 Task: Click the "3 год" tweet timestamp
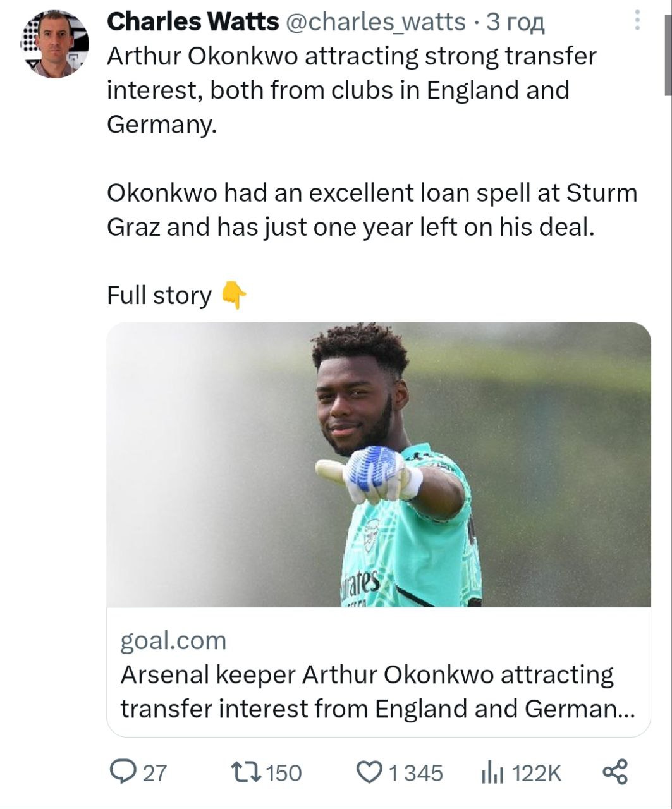point(515,22)
